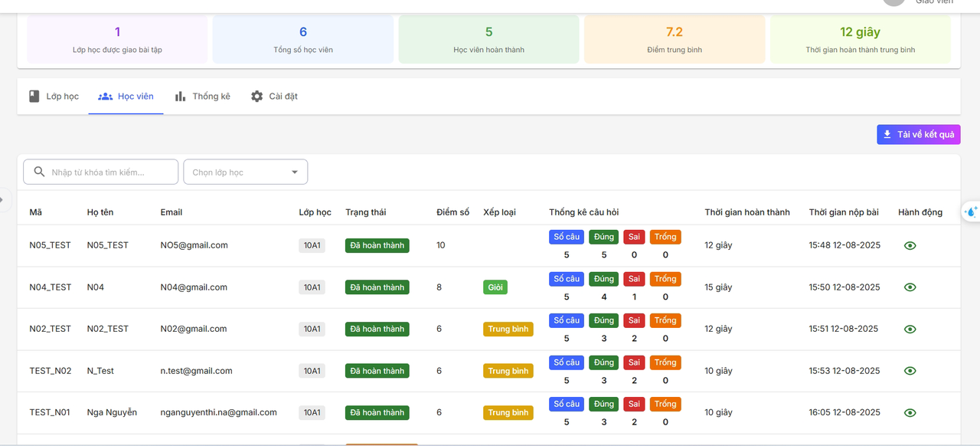Click the Tổng số học viên card
Viewport: 980px width, 446px height.
[303, 39]
